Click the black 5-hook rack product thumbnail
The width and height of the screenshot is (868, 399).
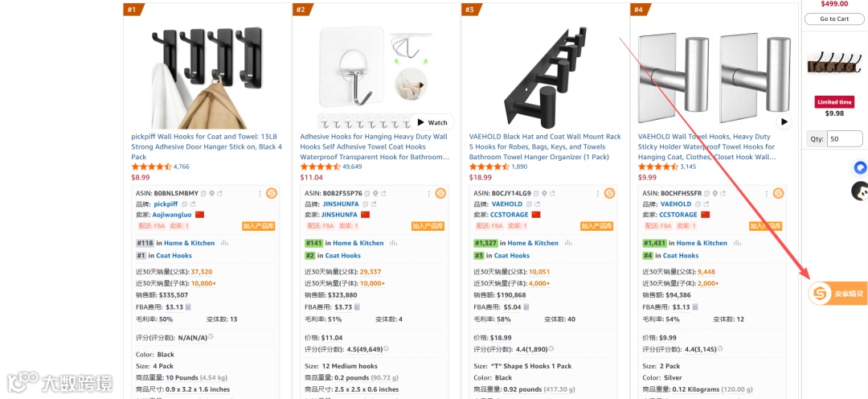click(545, 75)
